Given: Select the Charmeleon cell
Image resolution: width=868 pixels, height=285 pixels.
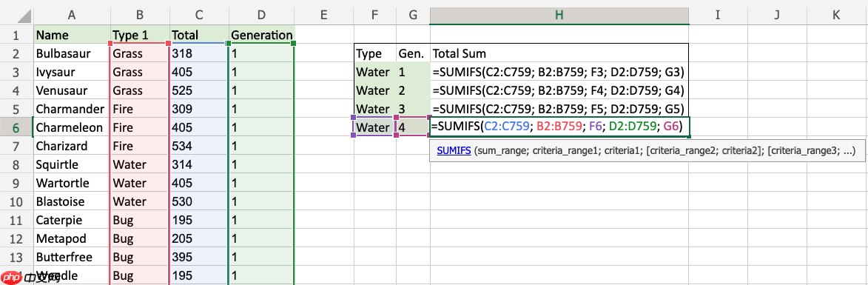Looking at the screenshot, I should 72,128.
